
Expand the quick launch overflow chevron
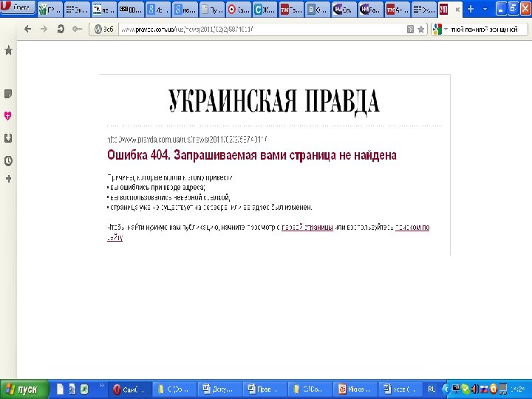[x=101, y=386]
